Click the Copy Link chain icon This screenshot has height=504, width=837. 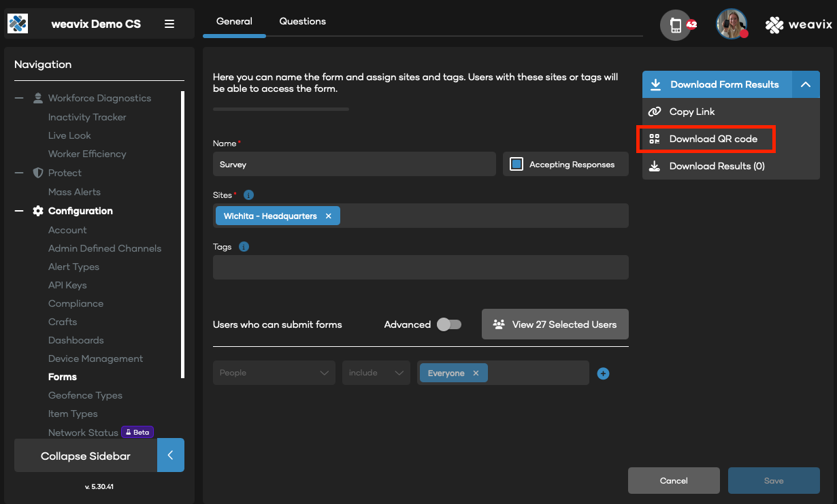(655, 112)
